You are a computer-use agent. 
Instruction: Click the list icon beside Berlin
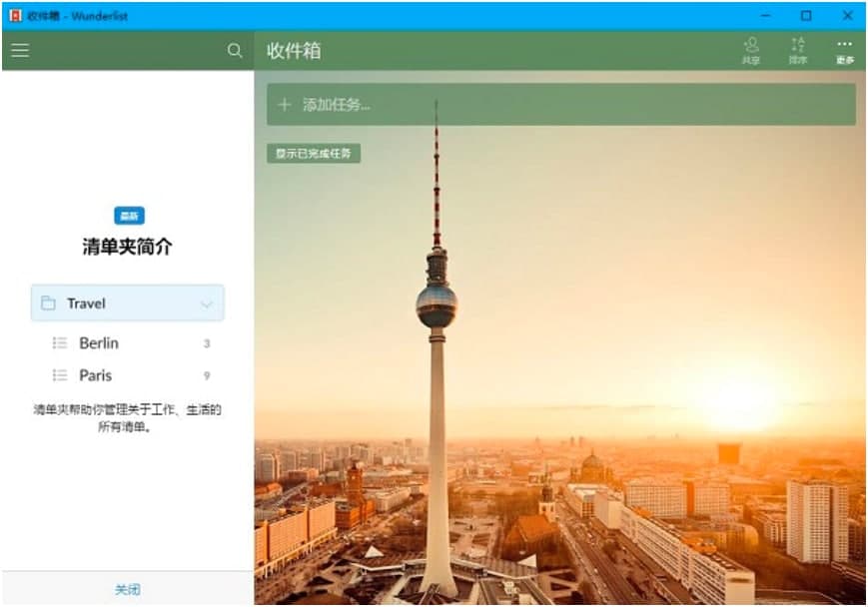tap(60, 342)
